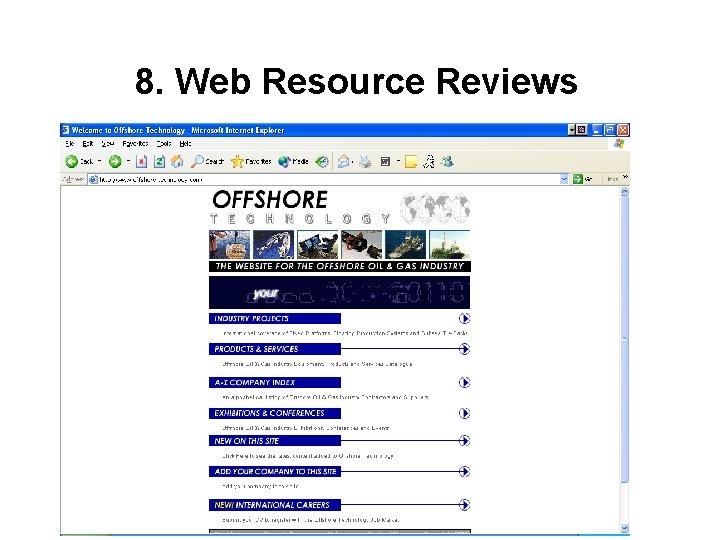This screenshot has height=540, width=720.
Task: Click the yellow Discuss note icon
Action: click(411, 162)
